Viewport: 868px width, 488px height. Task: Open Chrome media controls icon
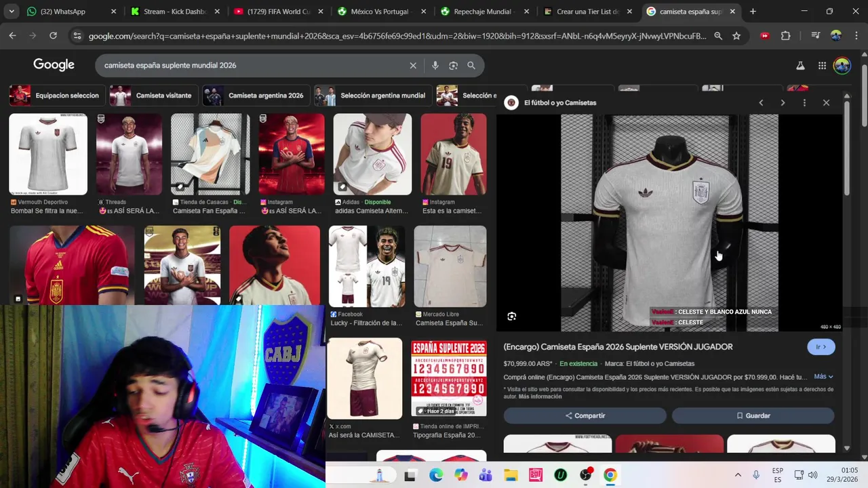(816, 36)
